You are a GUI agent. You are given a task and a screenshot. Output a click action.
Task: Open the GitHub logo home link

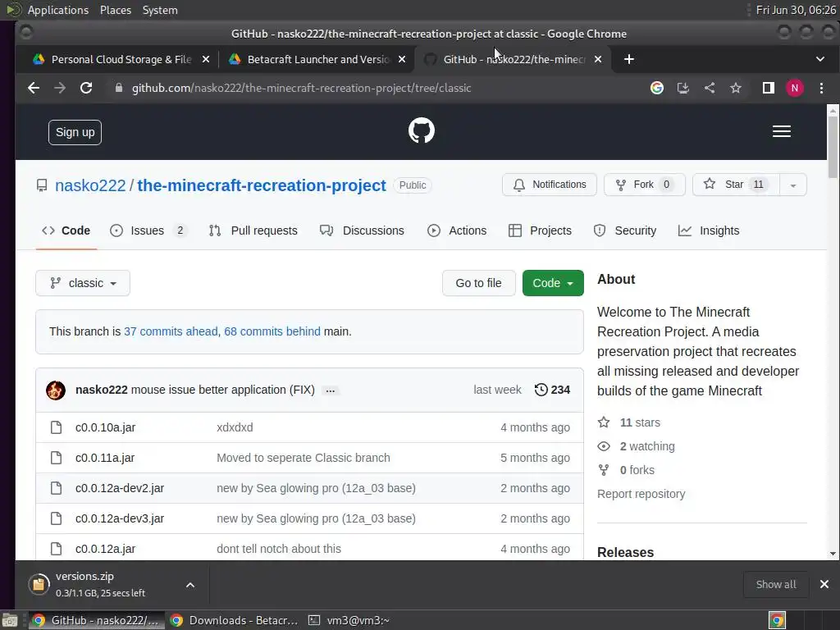coord(422,130)
